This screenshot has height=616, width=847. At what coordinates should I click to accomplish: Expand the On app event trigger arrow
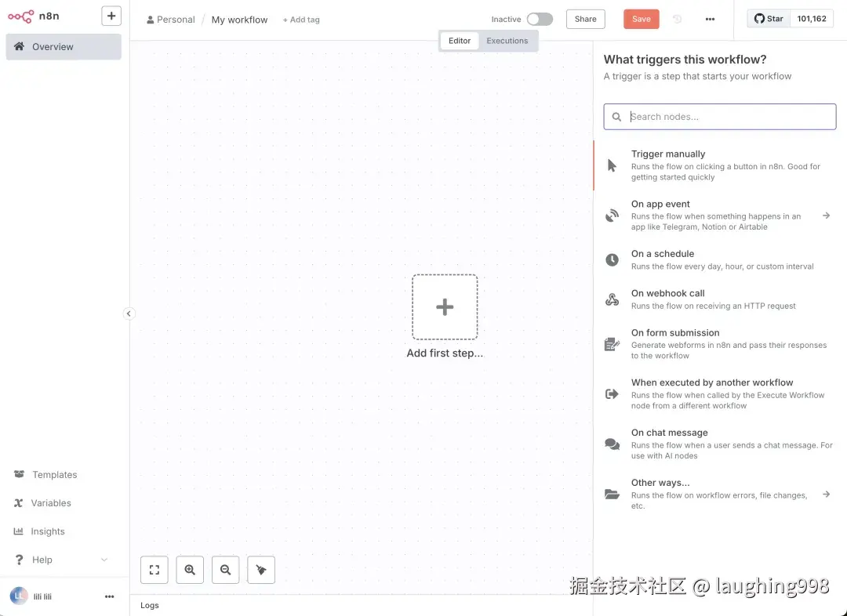point(825,215)
